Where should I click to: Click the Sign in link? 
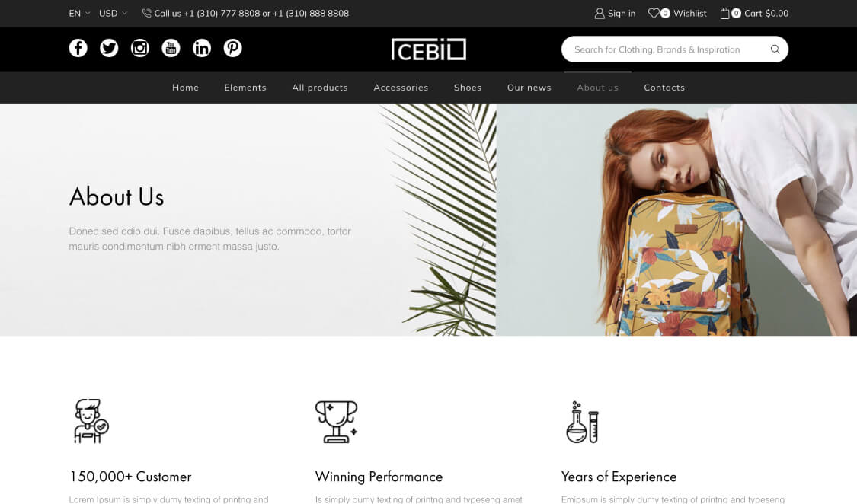(615, 13)
